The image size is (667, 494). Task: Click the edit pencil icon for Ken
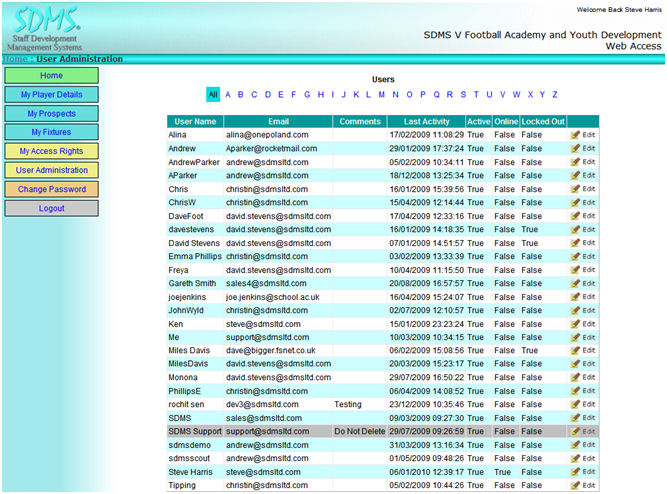click(575, 324)
